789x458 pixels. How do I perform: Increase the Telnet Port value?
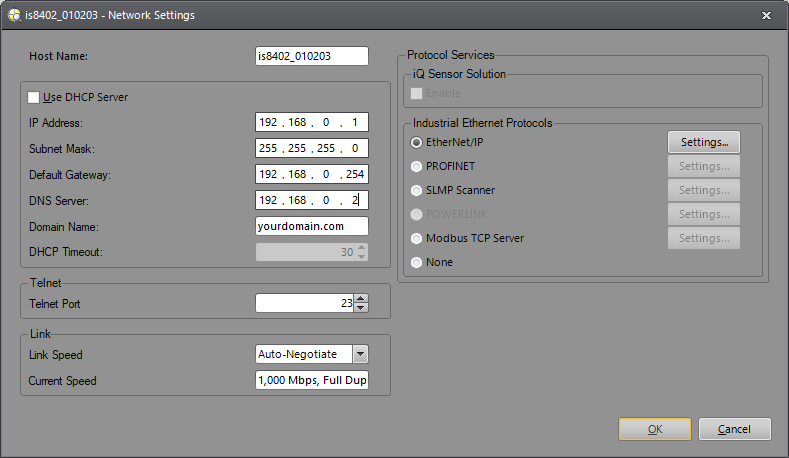(x=361, y=298)
